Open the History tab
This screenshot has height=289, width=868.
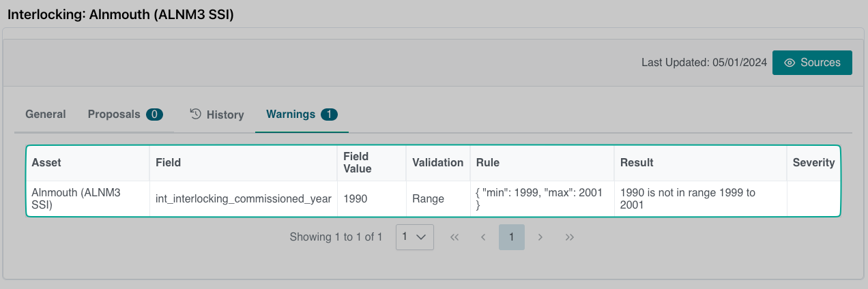tap(225, 115)
